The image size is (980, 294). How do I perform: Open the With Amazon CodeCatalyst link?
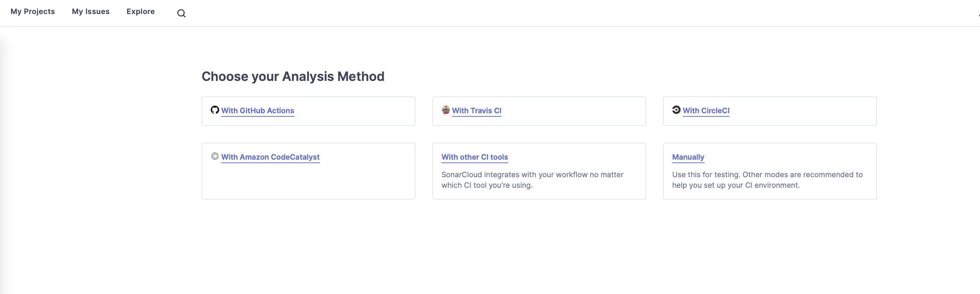pos(271,157)
